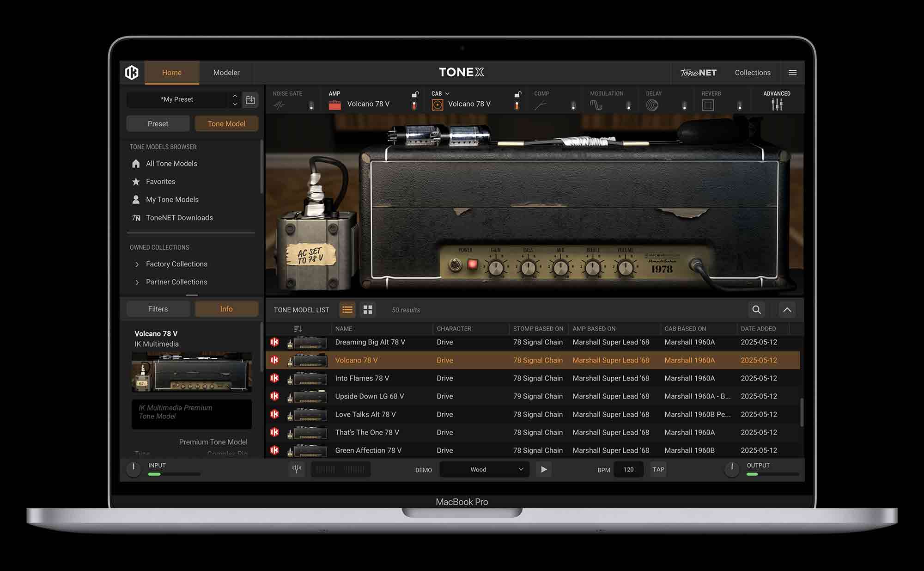The image size is (924, 571).
Task: Click the red AMP icon
Action: click(334, 105)
